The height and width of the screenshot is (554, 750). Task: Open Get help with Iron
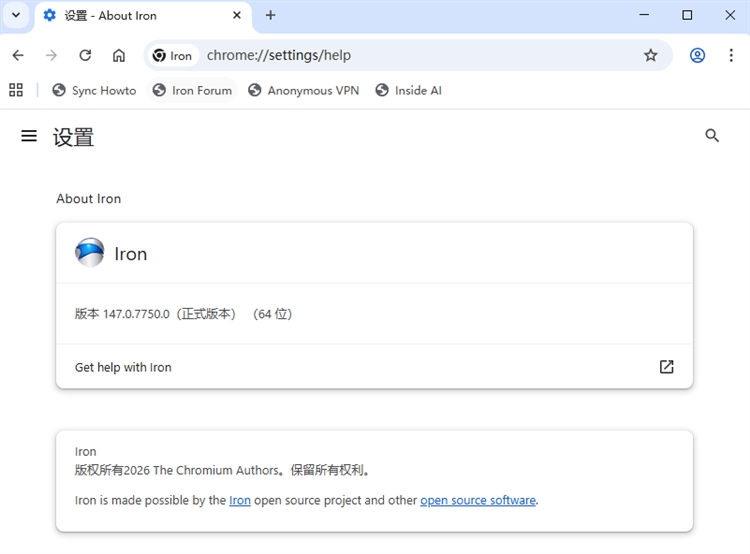tap(374, 367)
